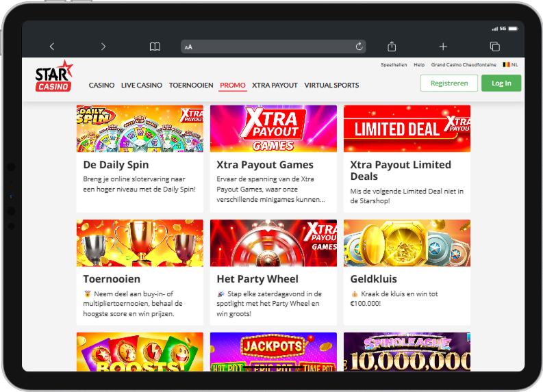Click the Registreren button
543x392 pixels.
(449, 83)
